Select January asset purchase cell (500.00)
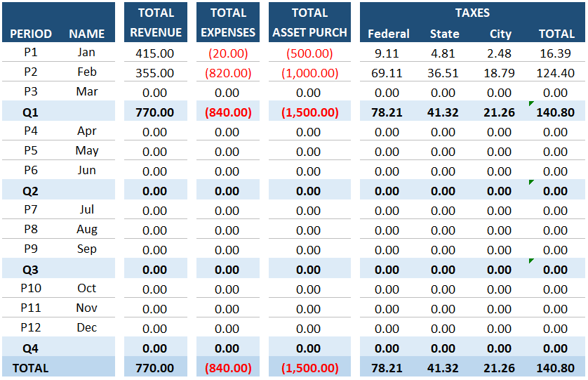 tap(309, 53)
